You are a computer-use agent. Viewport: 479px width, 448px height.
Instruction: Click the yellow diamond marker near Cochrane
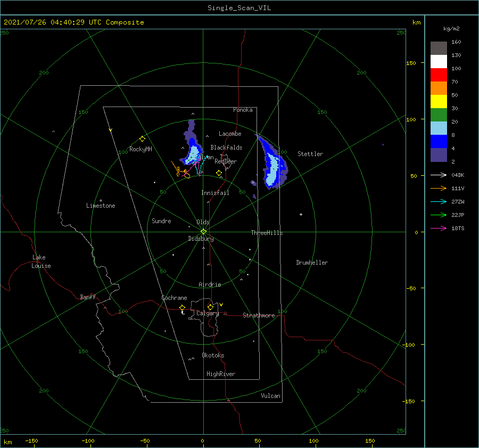pyautogui.click(x=183, y=307)
